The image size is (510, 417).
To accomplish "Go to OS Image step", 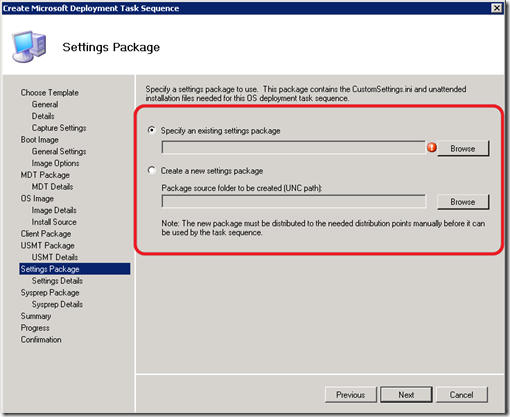I will 37,198.
